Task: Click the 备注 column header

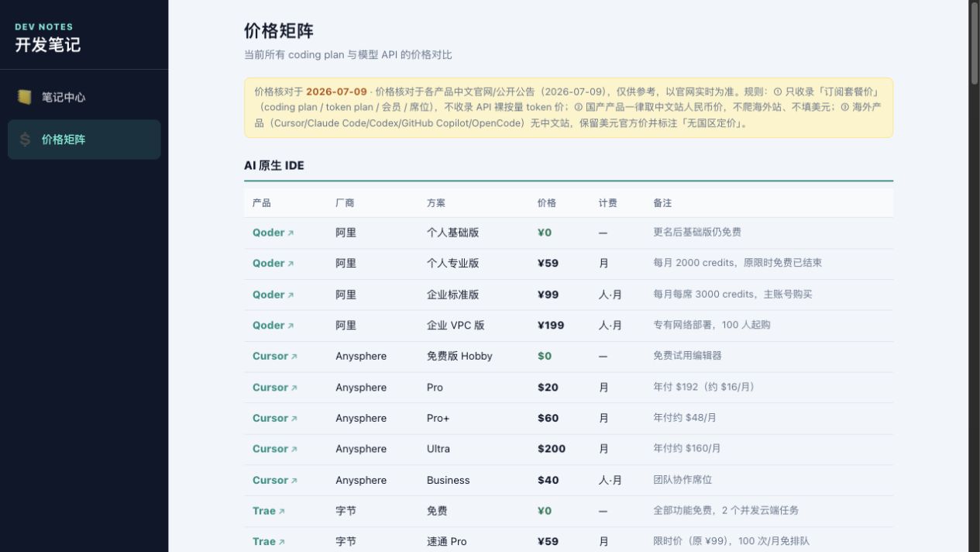Action: (x=662, y=203)
